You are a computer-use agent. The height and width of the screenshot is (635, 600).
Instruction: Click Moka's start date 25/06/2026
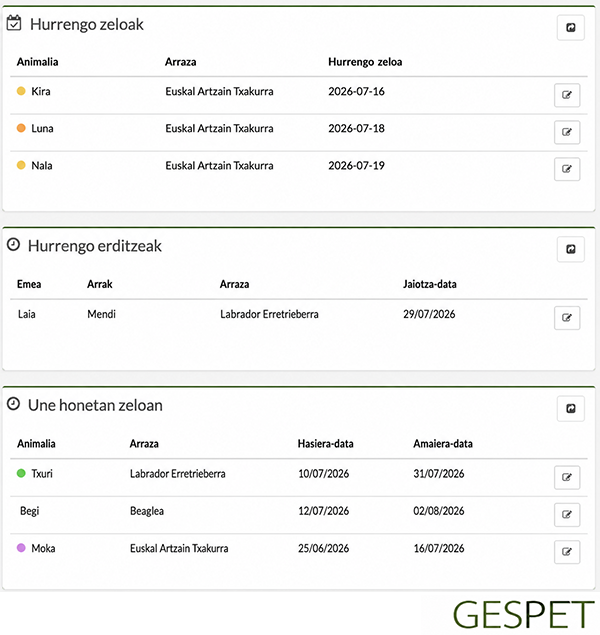coord(323,548)
